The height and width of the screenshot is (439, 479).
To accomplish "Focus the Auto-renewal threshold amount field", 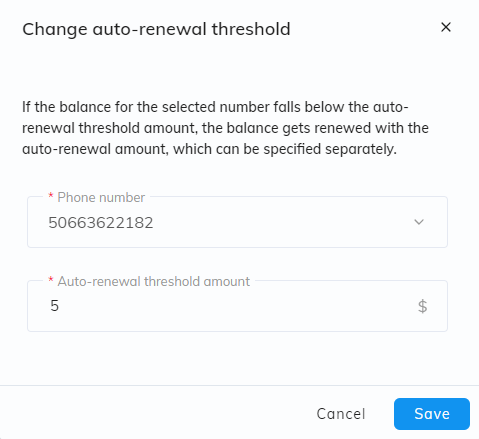I will pyautogui.click(x=237, y=306).
